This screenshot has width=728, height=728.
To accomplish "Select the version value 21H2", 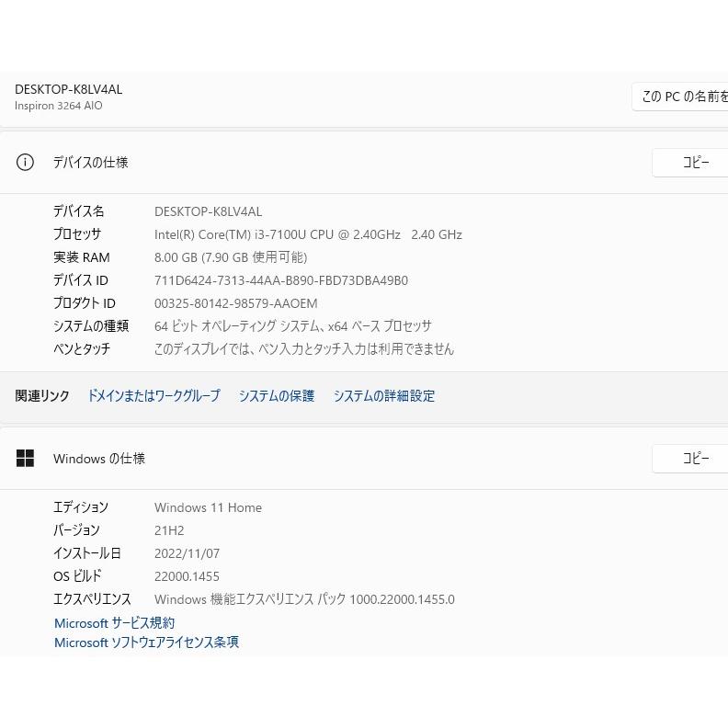I will 169,530.
